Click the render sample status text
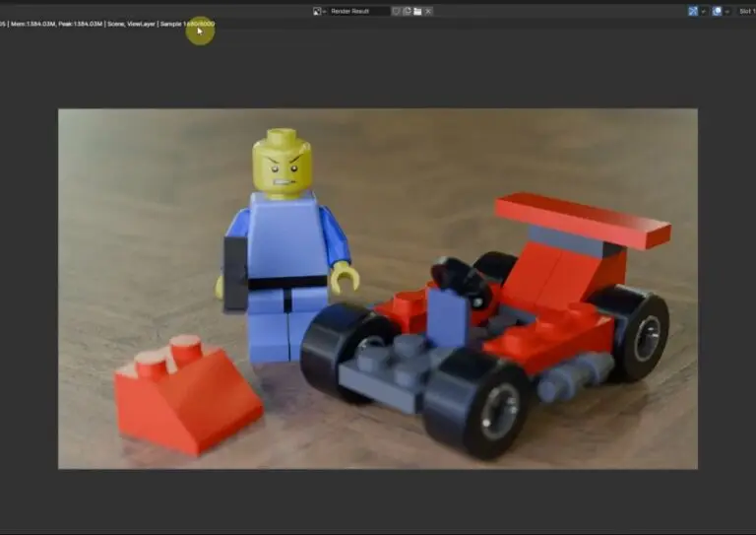The image size is (756, 535). click(188, 24)
